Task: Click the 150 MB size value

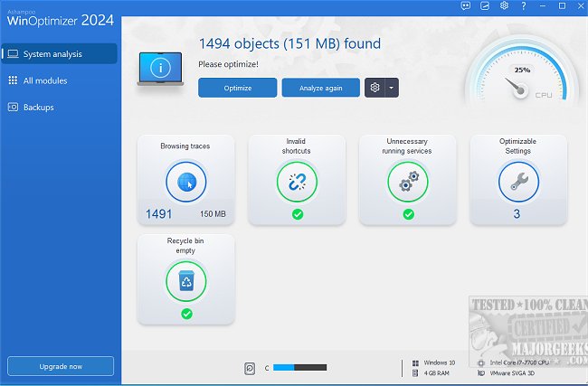Action: coord(213,214)
